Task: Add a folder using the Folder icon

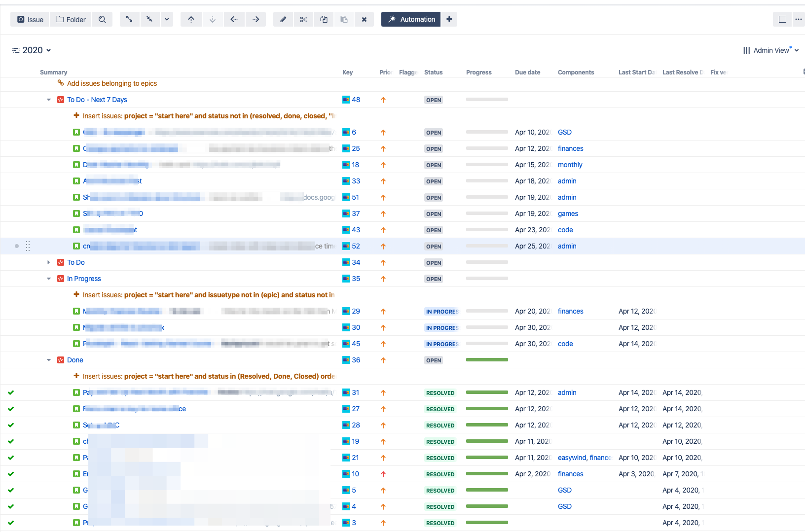Action: [x=70, y=19]
